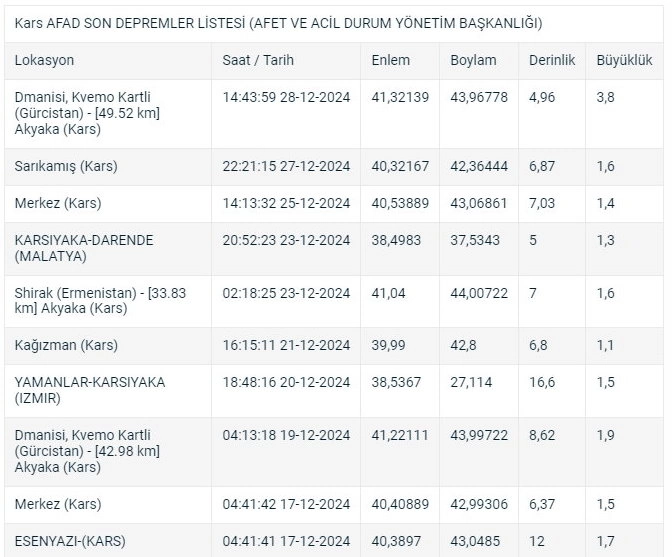
Task: Click the Büyüklük column header
Action: click(x=624, y=60)
